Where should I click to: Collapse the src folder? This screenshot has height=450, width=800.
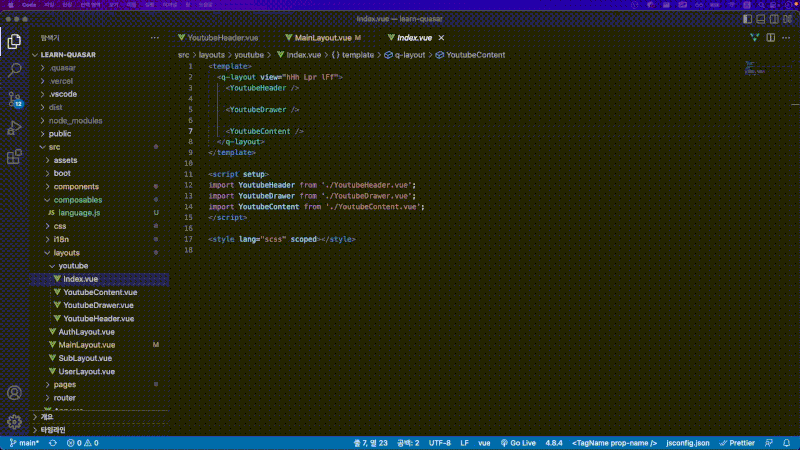point(55,147)
